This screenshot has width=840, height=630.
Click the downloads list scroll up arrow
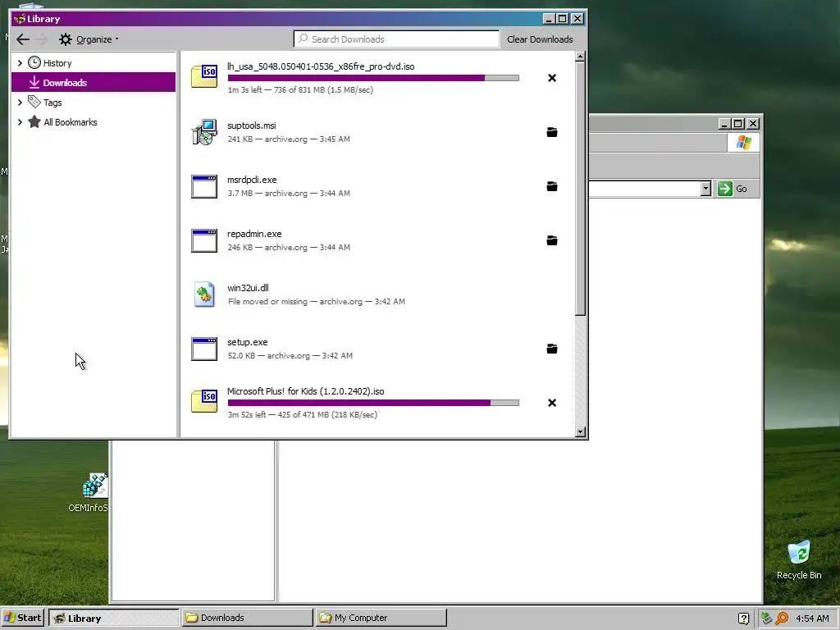coord(580,57)
